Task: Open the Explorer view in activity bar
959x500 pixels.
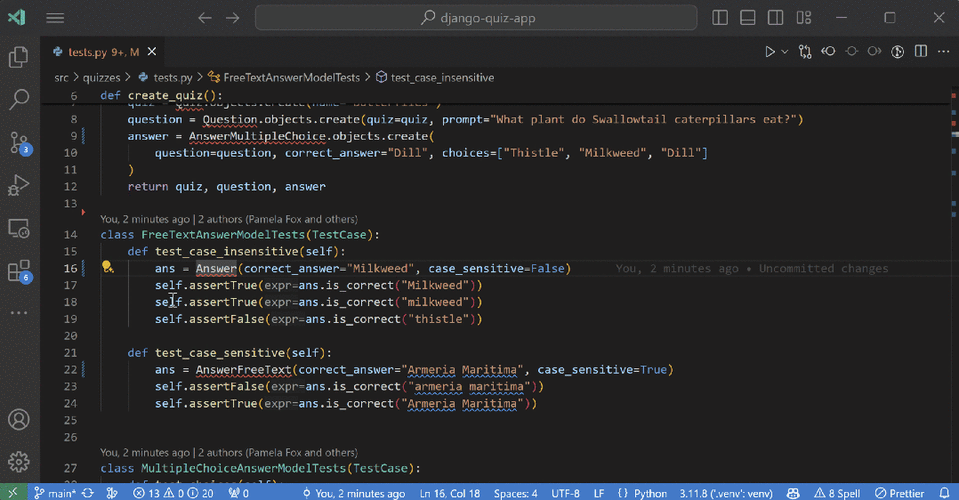Action: [x=19, y=57]
